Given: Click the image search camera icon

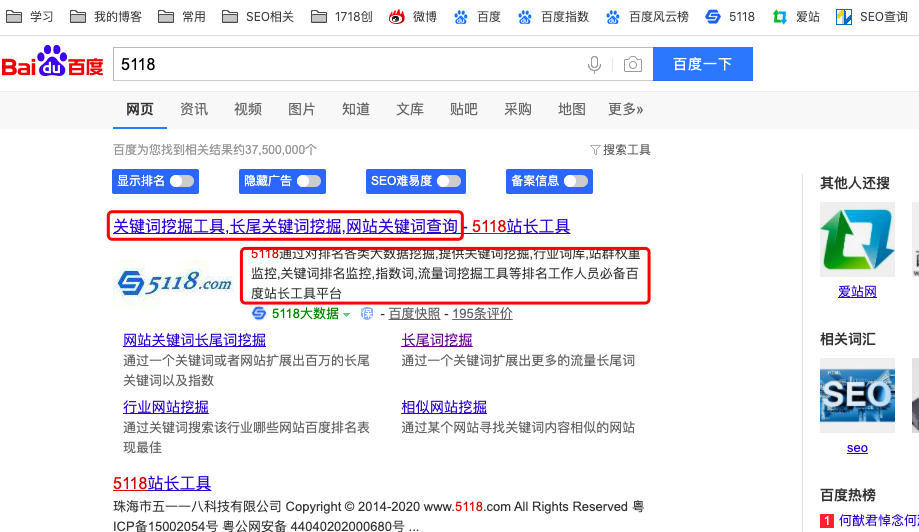Looking at the screenshot, I should pyautogui.click(x=632, y=64).
